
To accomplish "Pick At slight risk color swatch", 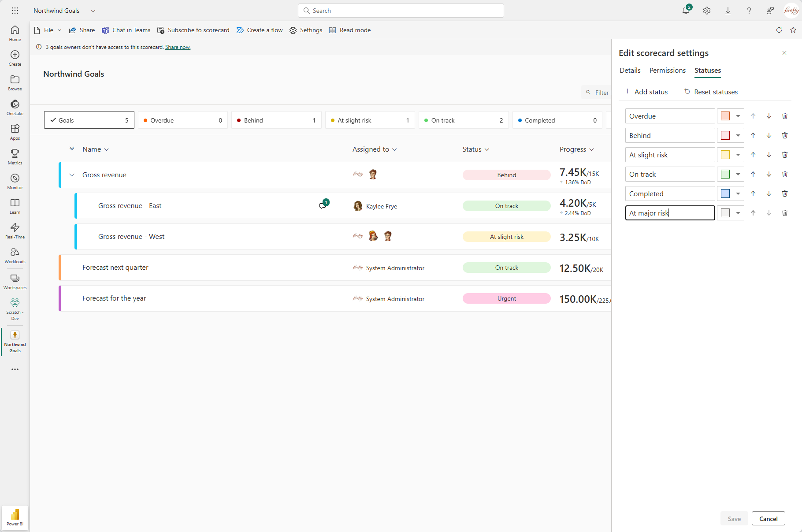I will pos(725,155).
